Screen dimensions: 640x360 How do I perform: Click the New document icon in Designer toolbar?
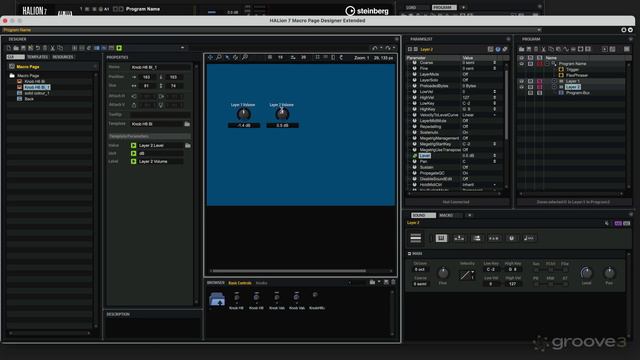[9, 48]
